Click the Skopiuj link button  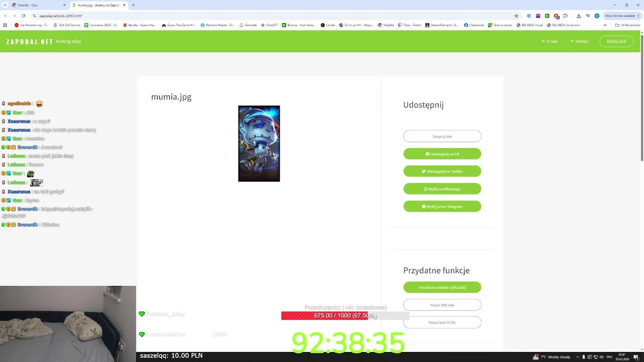pyautogui.click(x=442, y=136)
